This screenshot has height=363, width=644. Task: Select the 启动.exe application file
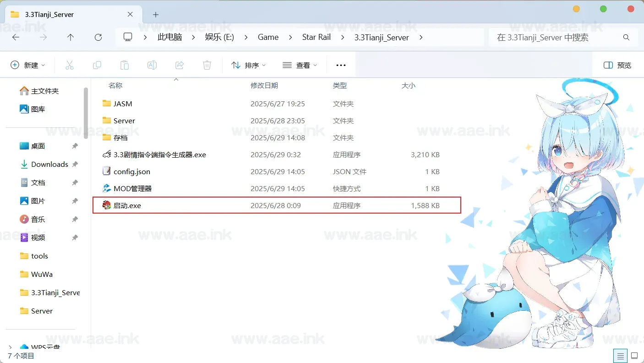(127, 206)
